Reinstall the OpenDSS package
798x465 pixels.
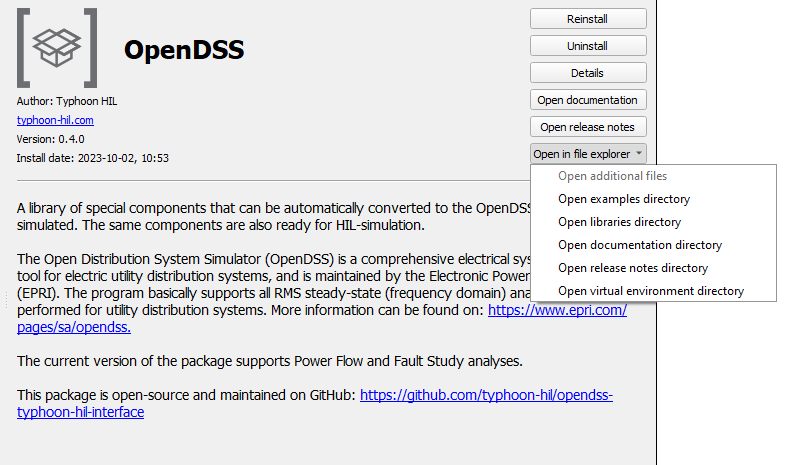pos(587,19)
